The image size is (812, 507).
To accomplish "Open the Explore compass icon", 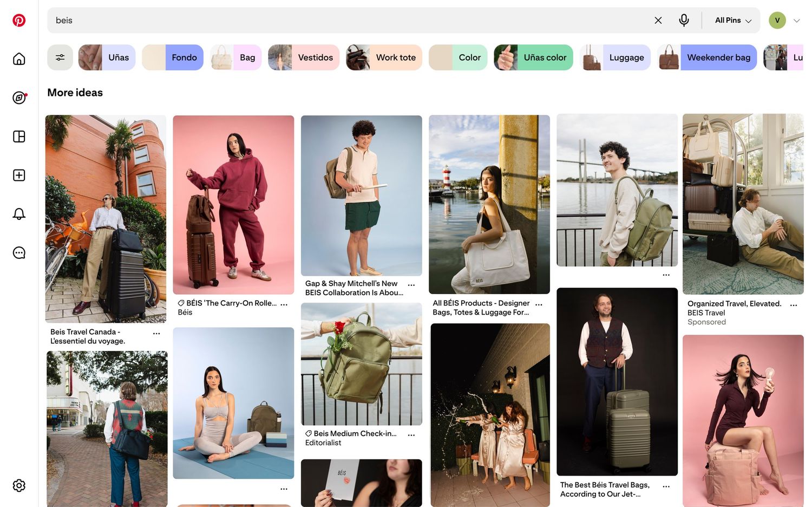I will [x=19, y=97].
